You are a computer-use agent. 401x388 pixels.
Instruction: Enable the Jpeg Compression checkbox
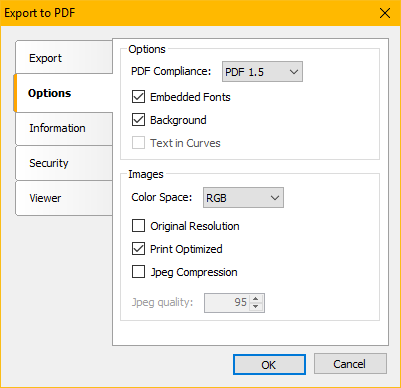[x=138, y=272]
